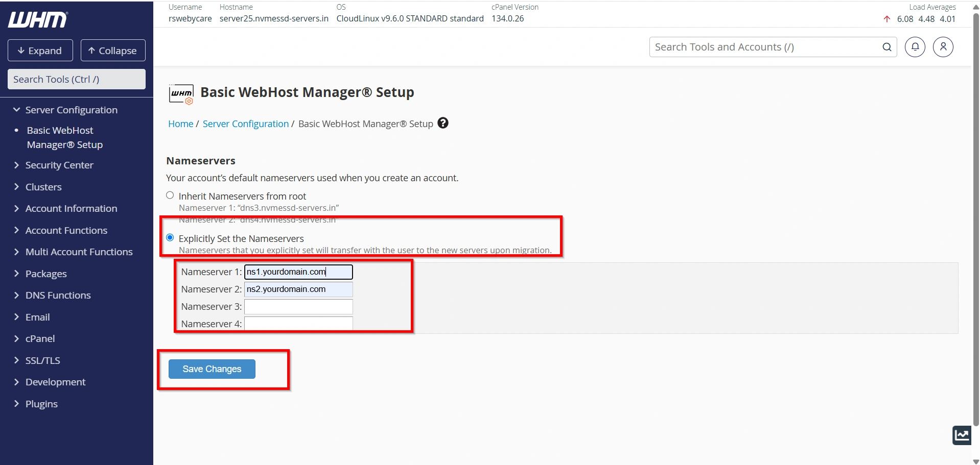Click the cPanel version 134.0.26 text
Viewport: 980px width, 465px height.
pos(508,18)
